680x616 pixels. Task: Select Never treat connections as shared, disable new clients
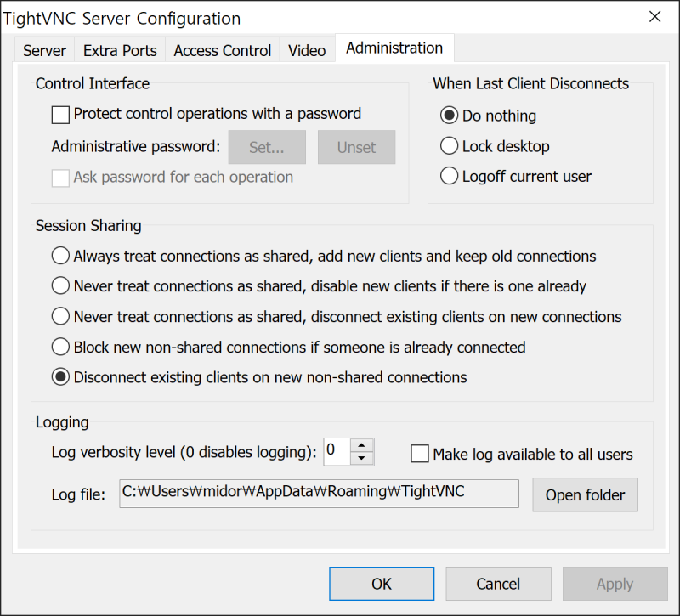point(60,285)
